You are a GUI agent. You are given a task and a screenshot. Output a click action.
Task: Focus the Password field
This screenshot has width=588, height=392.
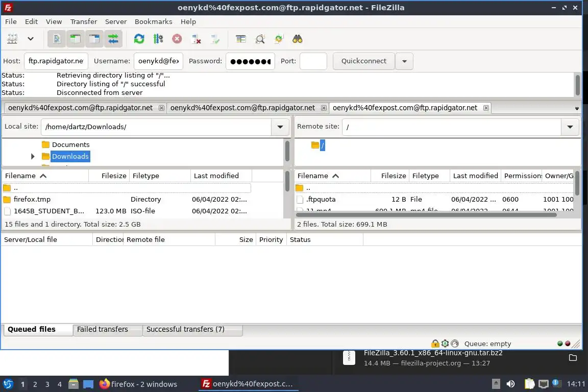[x=250, y=61]
